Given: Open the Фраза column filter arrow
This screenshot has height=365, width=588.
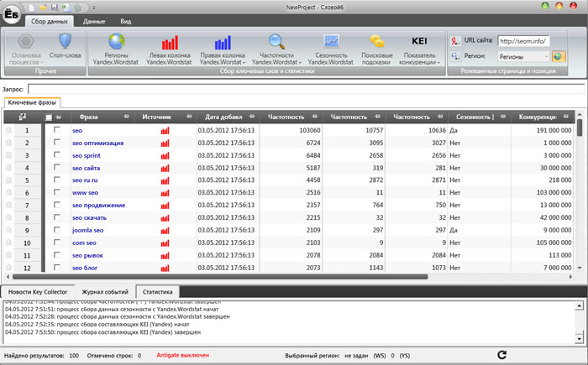Looking at the screenshot, I should (126, 117).
